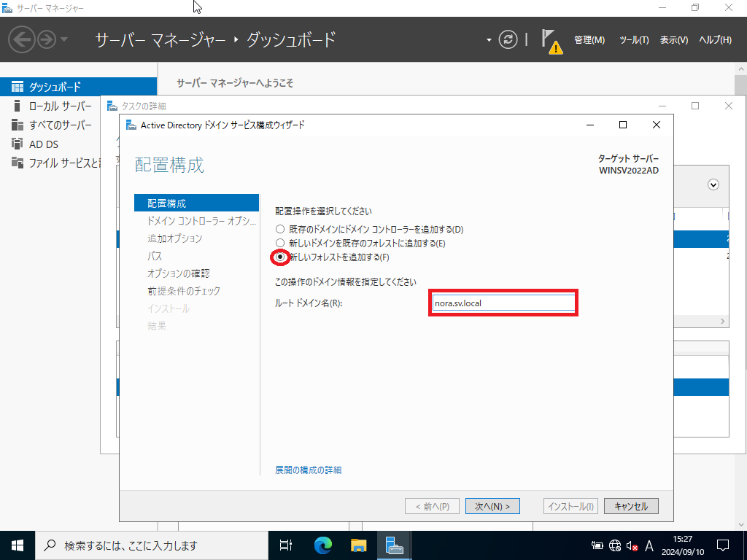Go to the 追加オプション wizard step
Image resolution: width=747 pixels, height=560 pixels.
[x=175, y=238]
